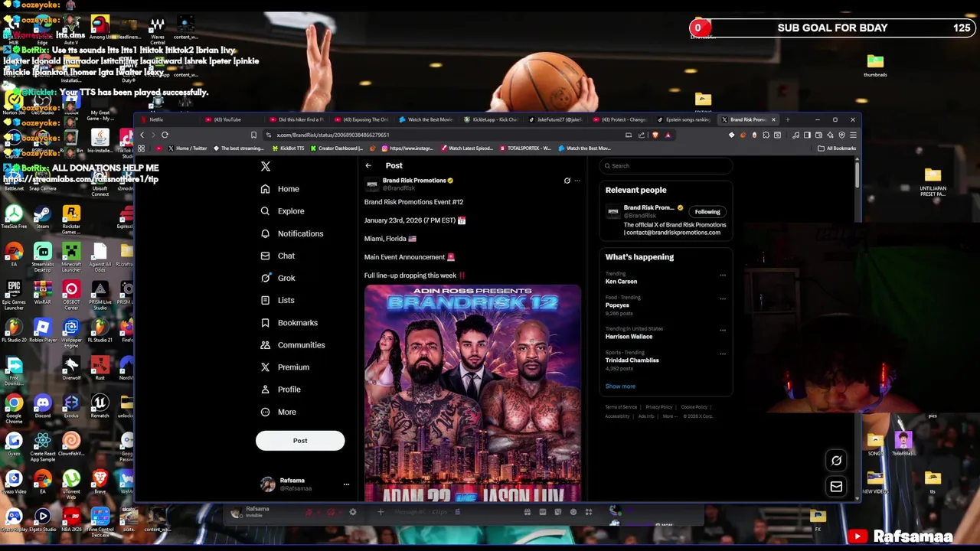Open WinRAR desktop shortcut
Viewport: 980px width, 551px height.
[x=42, y=292]
